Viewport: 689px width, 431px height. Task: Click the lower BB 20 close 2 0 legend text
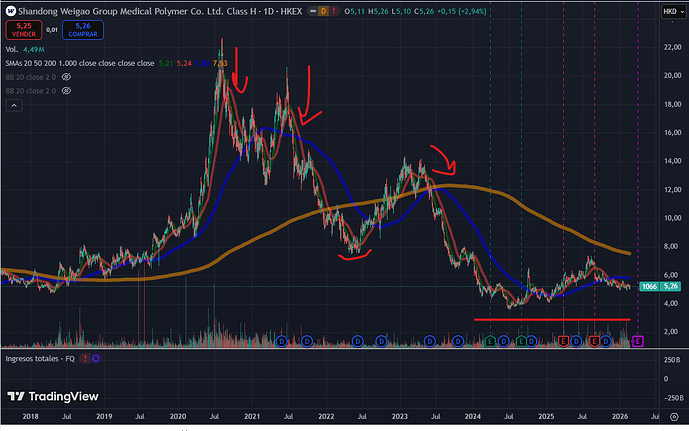click(x=31, y=91)
